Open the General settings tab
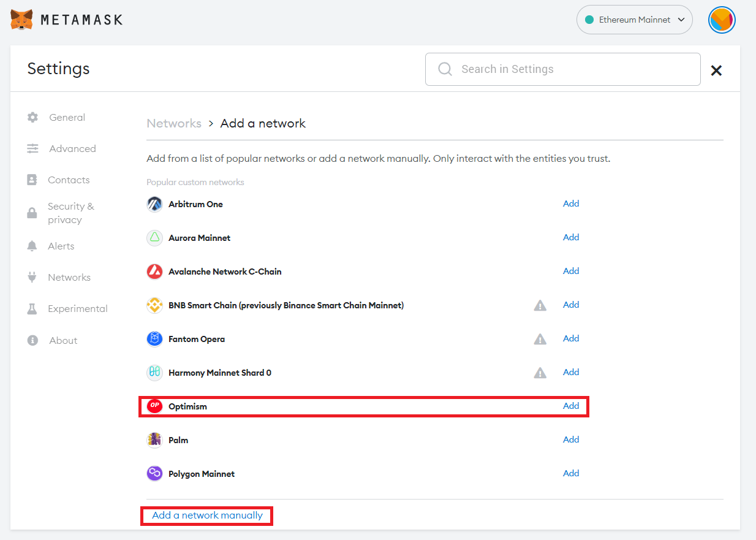The image size is (756, 540). 67,117
